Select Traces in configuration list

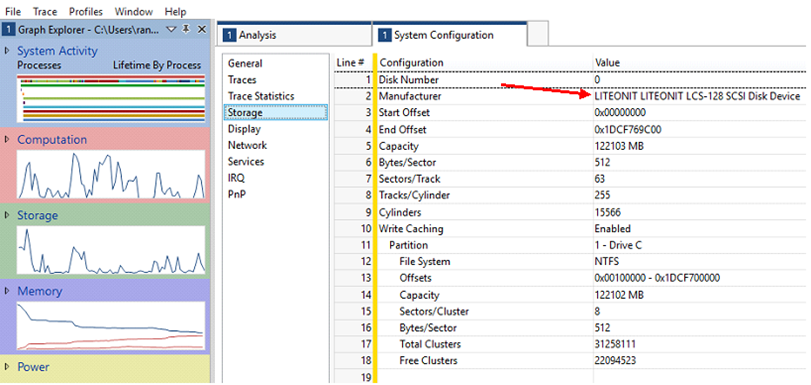[242, 80]
